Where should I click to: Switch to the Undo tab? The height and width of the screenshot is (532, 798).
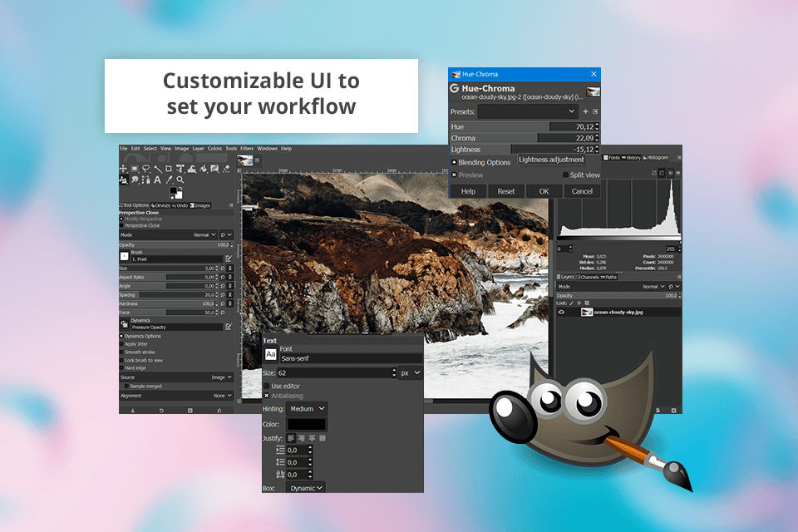click(180, 205)
